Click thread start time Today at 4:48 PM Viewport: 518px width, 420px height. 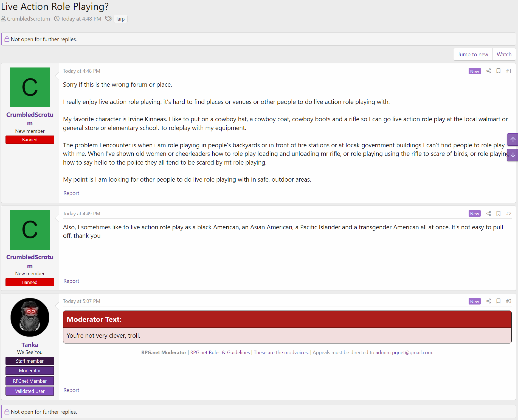point(81,19)
